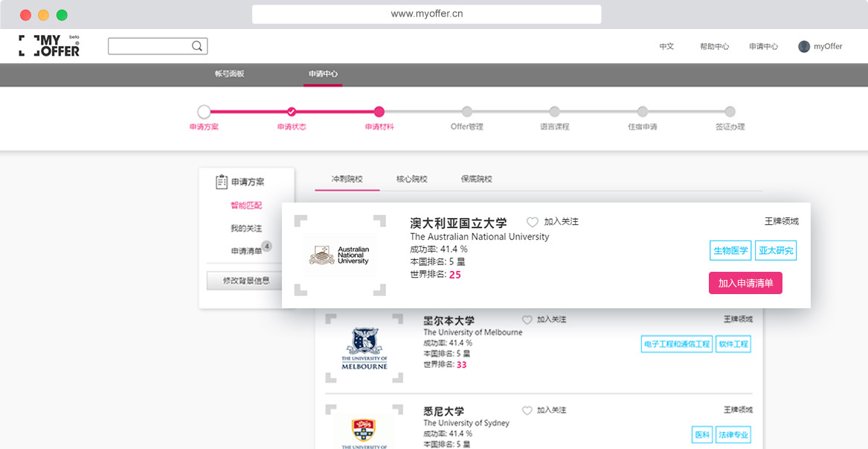Open the 墨尔本大学 title

point(449,321)
